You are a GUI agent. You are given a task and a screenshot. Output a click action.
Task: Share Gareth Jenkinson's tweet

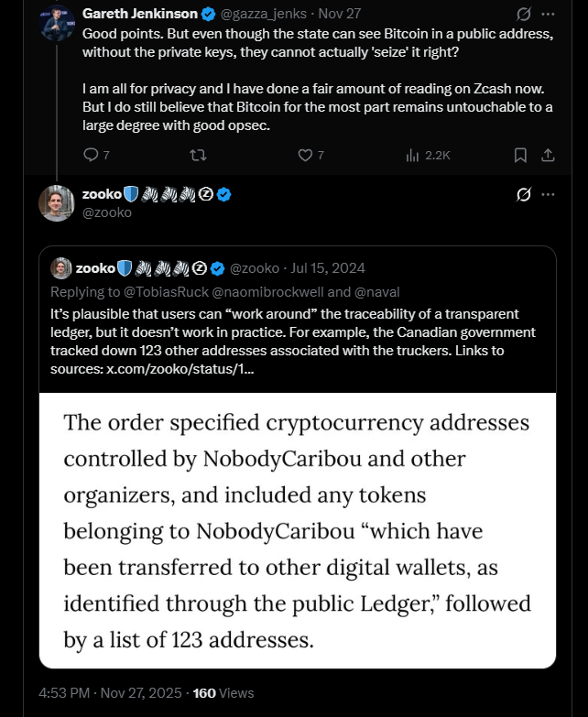[548, 155]
